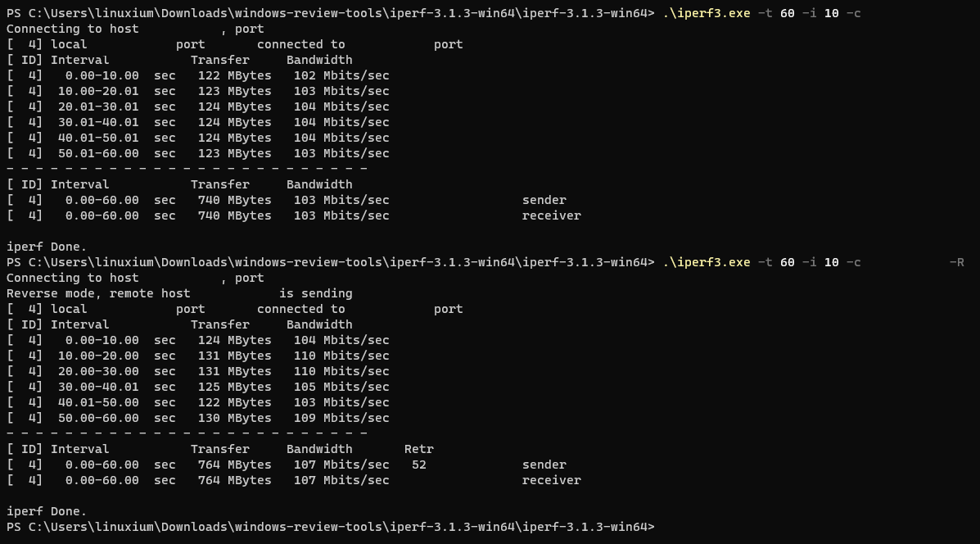
Task: Click the topmost Bandwidth column header
Action: (319, 60)
